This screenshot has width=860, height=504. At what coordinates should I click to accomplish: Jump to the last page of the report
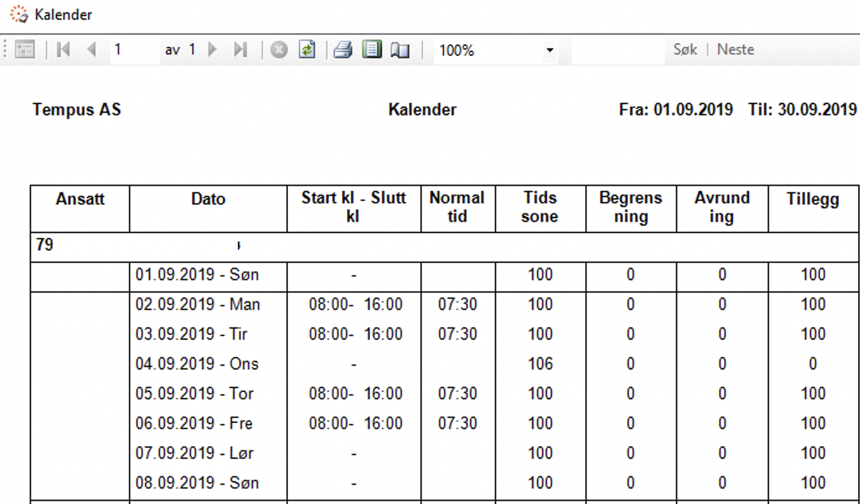click(241, 50)
